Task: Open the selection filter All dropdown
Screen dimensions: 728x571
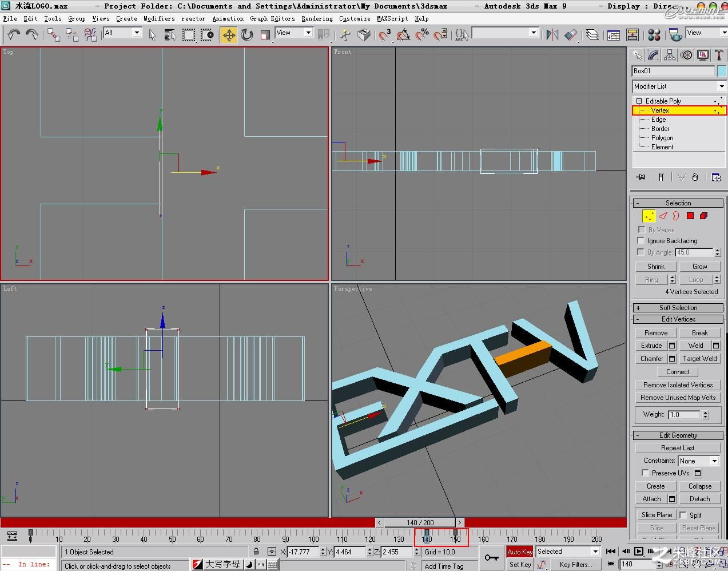Action: coord(122,33)
